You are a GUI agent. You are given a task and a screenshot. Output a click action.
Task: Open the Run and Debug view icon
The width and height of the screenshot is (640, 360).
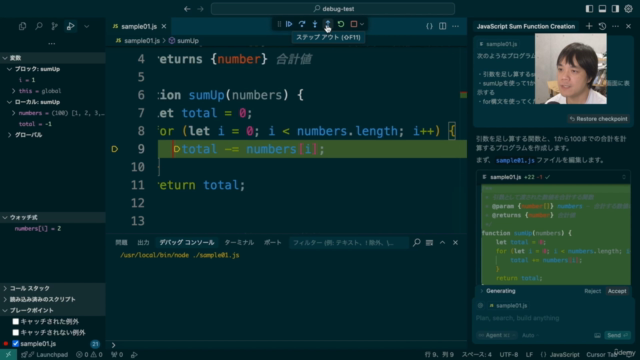[x=70, y=26]
